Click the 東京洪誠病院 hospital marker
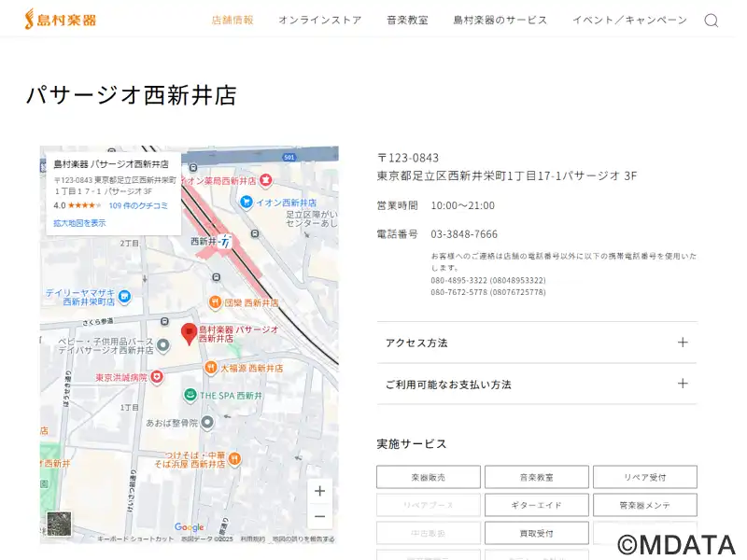The height and width of the screenshot is (560, 747). click(157, 377)
